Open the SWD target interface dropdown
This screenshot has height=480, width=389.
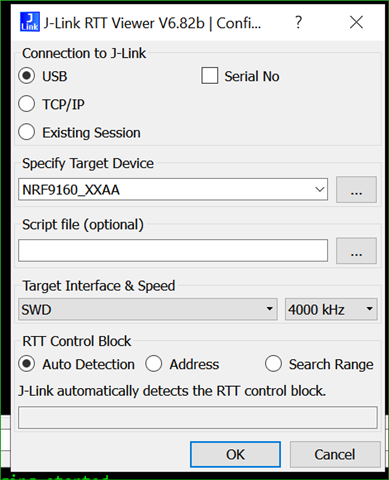click(148, 309)
